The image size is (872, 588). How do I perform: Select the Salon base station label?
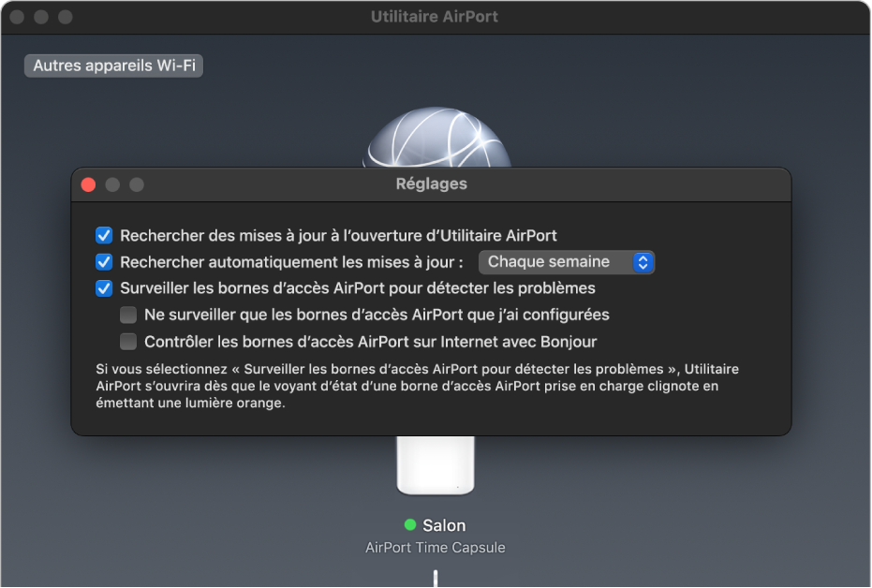[x=444, y=525]
